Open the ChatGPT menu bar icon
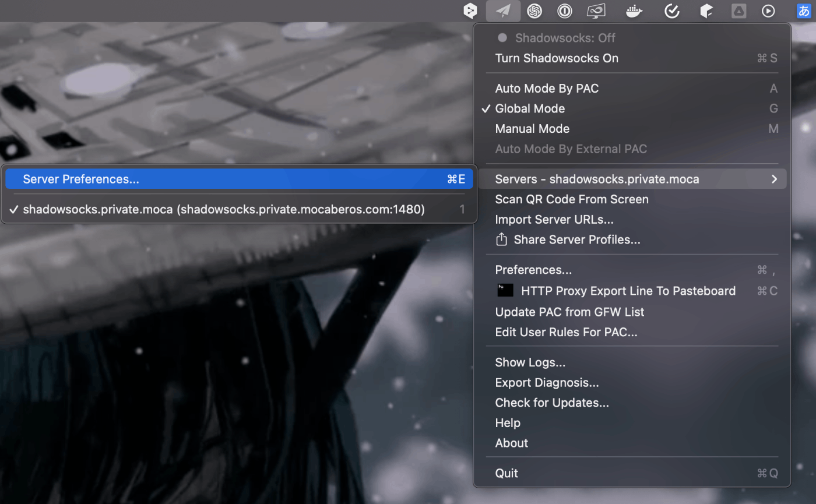Screen dimensions: 816x504 click(x=534, y=10)
